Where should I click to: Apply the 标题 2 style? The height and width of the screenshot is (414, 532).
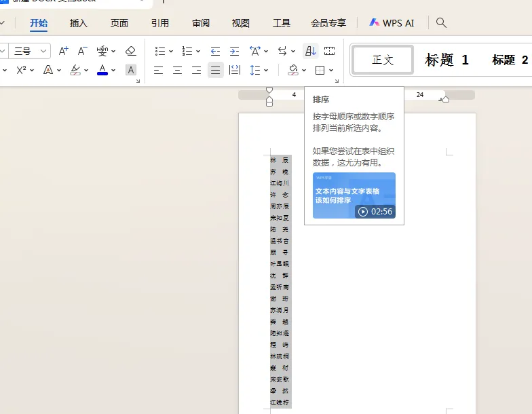[510, 60]
